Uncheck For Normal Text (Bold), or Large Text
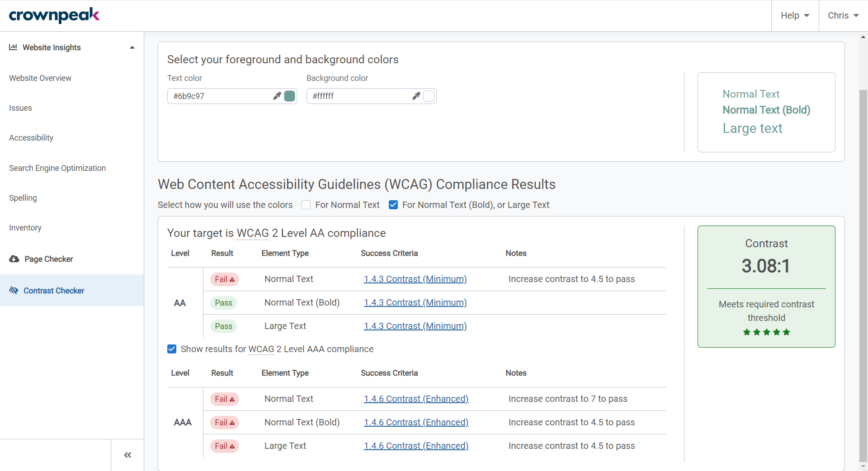This screenshot has height=471, width=868. tap(393, 205)
